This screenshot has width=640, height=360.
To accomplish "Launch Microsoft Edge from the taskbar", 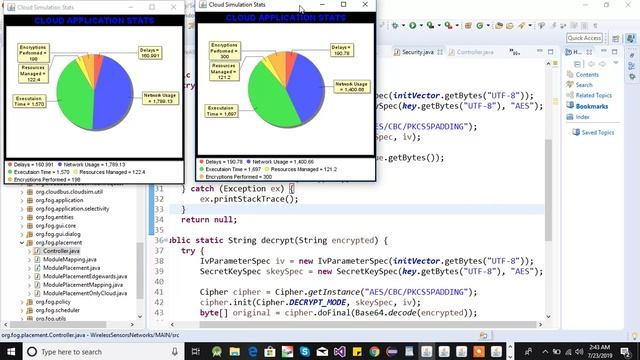I will (x=252, y=351).
